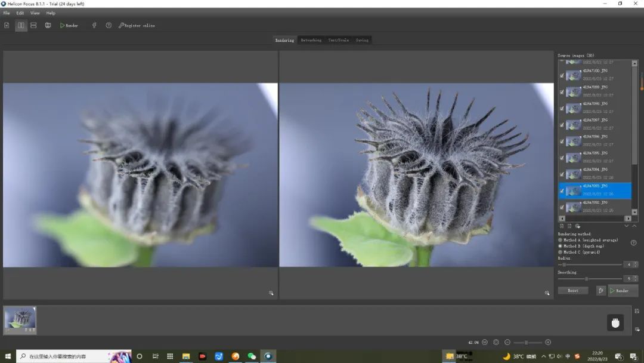The image size is (644, 363).
Task: Switch to horizontal split view layout
Action: (33, 26)
